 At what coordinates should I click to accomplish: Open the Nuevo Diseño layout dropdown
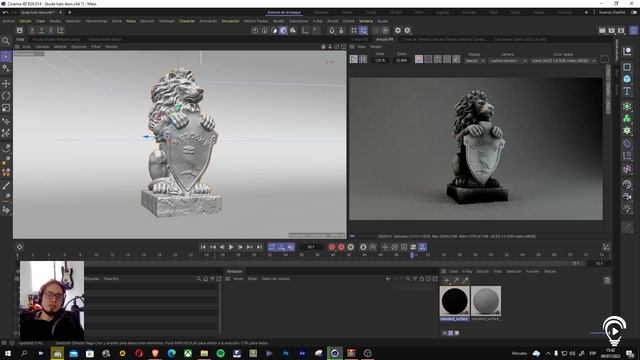click(612, 13)
